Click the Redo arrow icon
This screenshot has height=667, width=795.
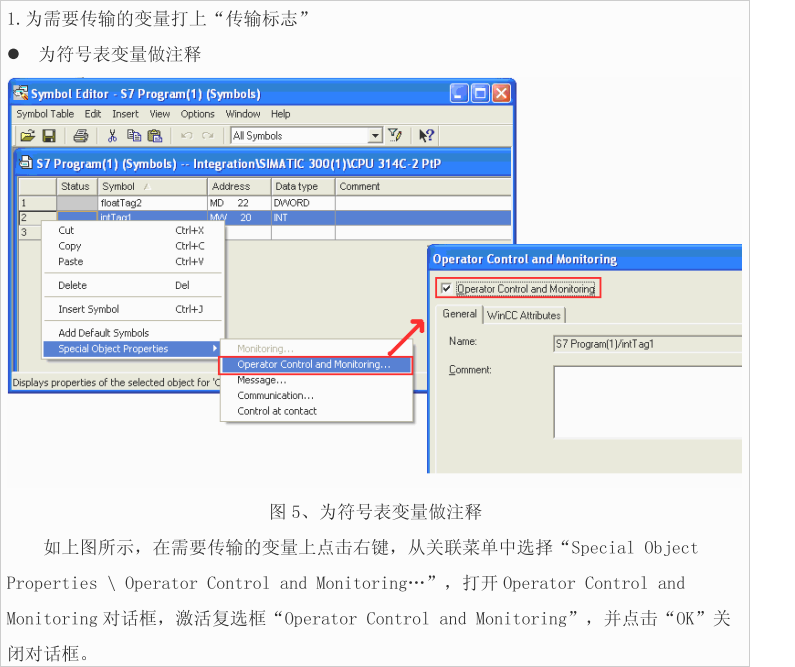click(x=207, y=136)
